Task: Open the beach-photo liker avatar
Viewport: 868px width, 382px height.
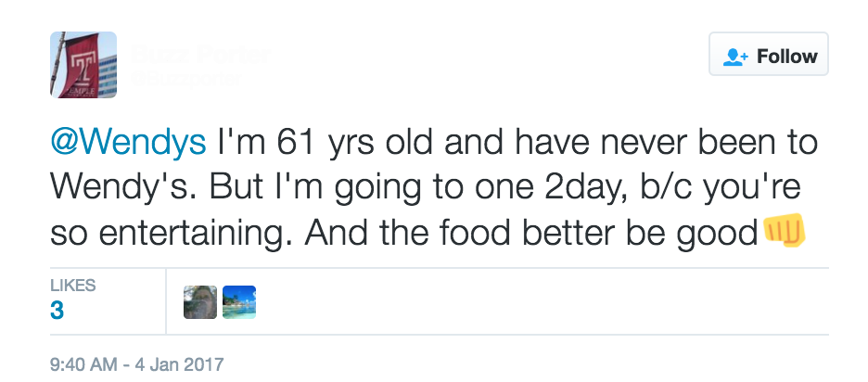Action: click(x=239, y=301)
